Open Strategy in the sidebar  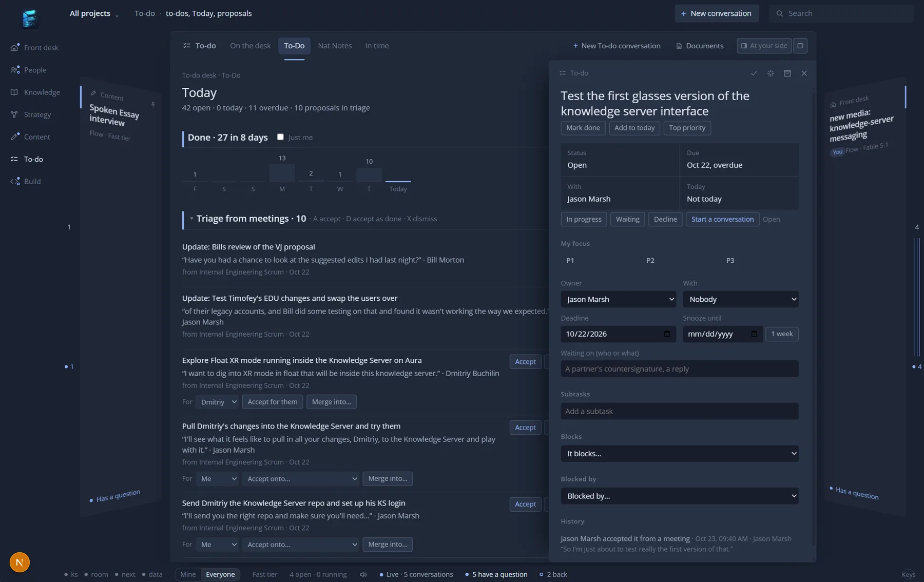coord(31,114)
